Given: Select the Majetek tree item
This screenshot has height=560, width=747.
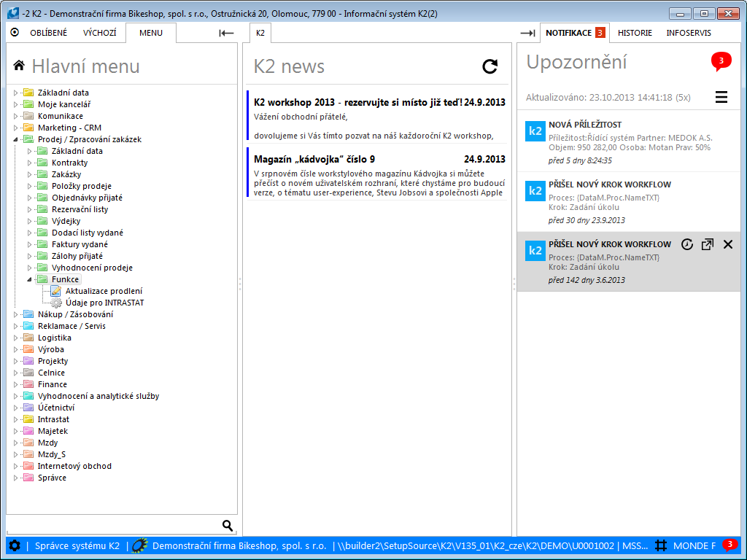Looking at the screenshot, I should 53,431.
